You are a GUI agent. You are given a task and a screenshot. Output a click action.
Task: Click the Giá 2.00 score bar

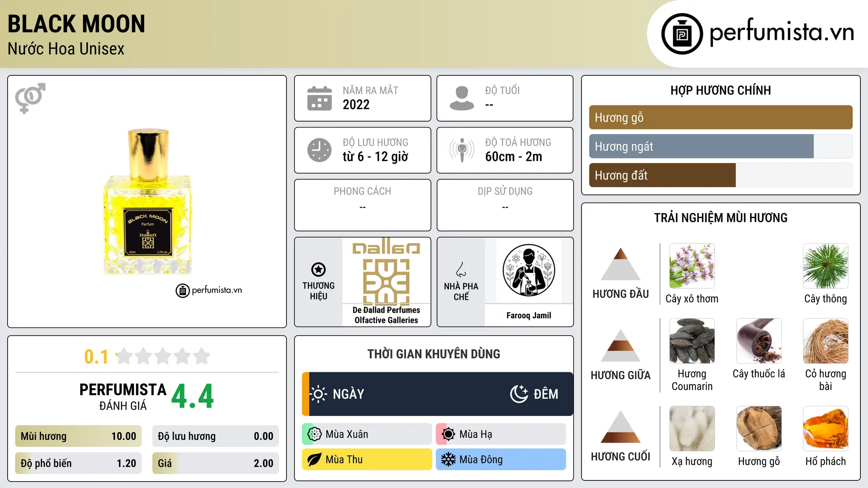pyautogui.click(x=216, y=463)
